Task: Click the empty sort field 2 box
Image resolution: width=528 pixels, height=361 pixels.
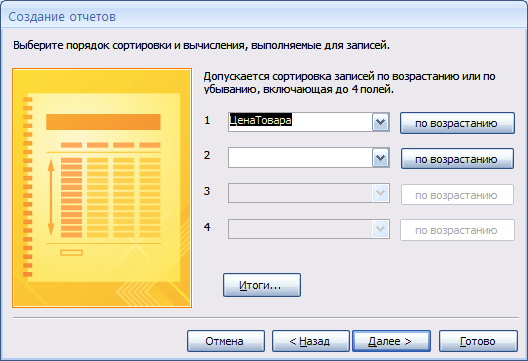Action: click(x=309, y=158)
